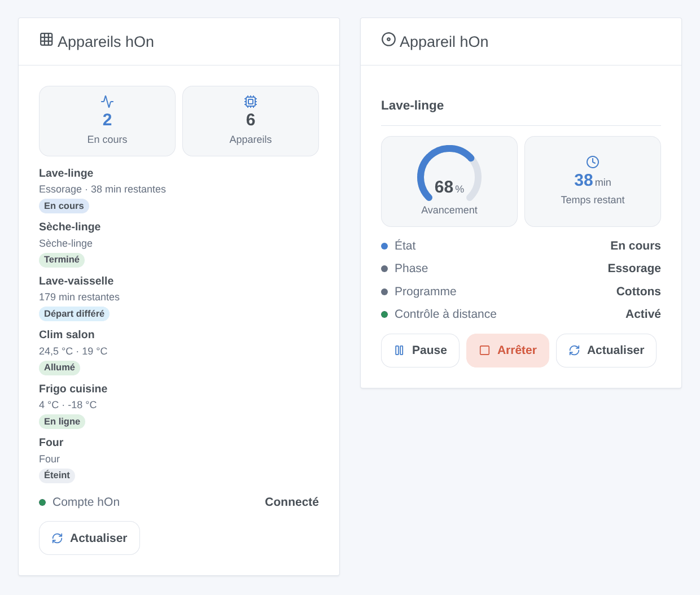Screen dimensions: 700x595
Task: Click the pause bars icon in Pause button
Action: click(399, 351)
